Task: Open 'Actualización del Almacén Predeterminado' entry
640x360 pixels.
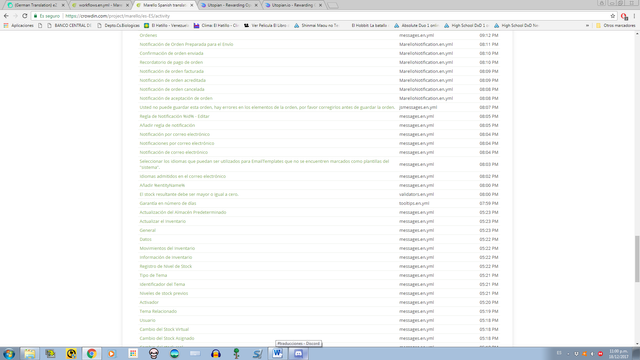Action: pos(182,212)
